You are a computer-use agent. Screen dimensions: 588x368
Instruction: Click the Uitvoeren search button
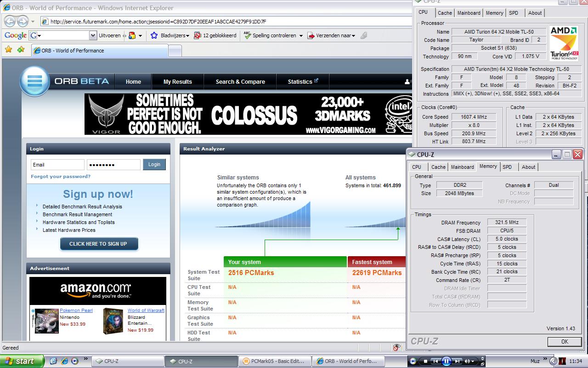coord(110,35)
